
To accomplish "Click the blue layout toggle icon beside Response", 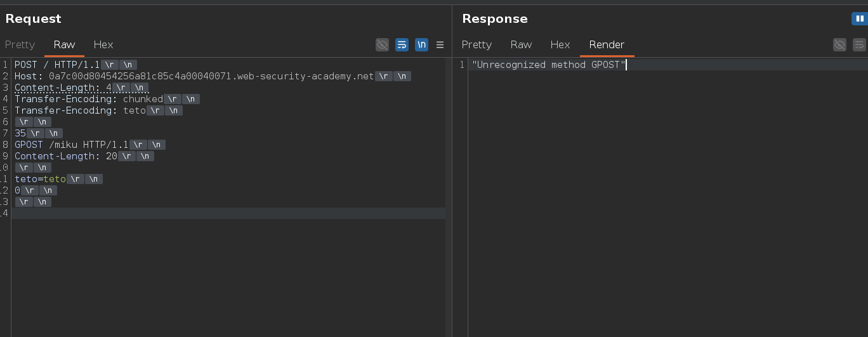I will tap(858, 19).
